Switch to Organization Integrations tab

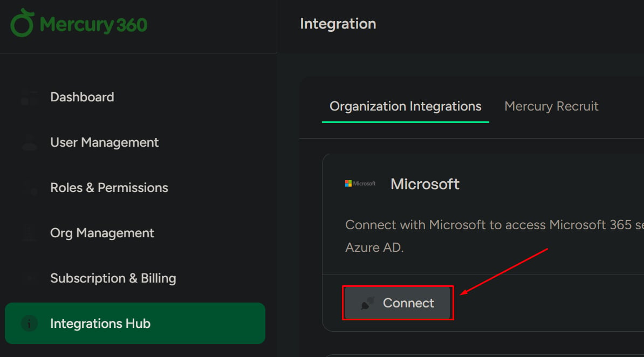click(406, 106)
